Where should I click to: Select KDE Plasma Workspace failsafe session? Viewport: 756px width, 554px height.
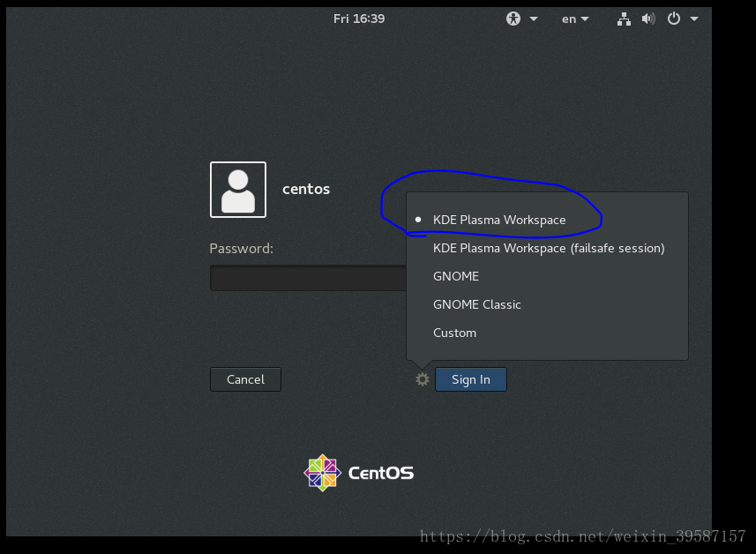547,248
